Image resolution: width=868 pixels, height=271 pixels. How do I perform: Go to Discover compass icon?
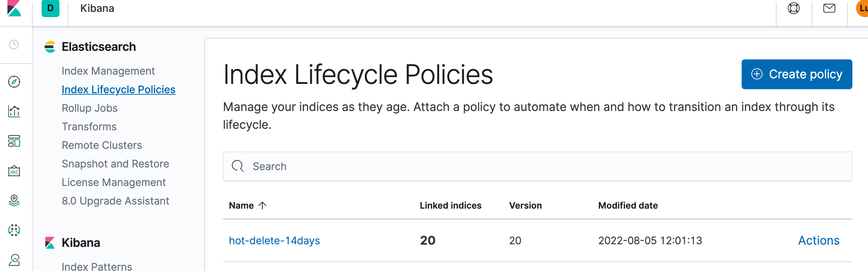point(14,82)
